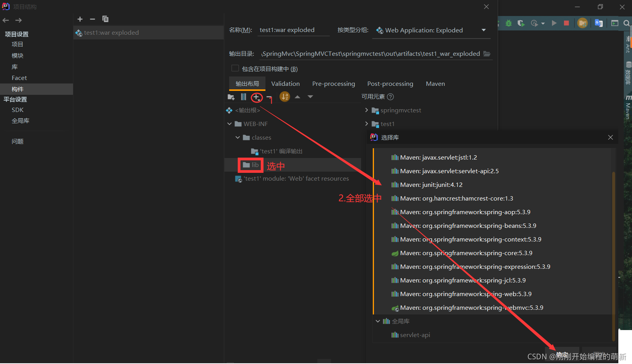Select the lib folder in output layout
Viewport: 632px width, 364px height.
(250, 165)
